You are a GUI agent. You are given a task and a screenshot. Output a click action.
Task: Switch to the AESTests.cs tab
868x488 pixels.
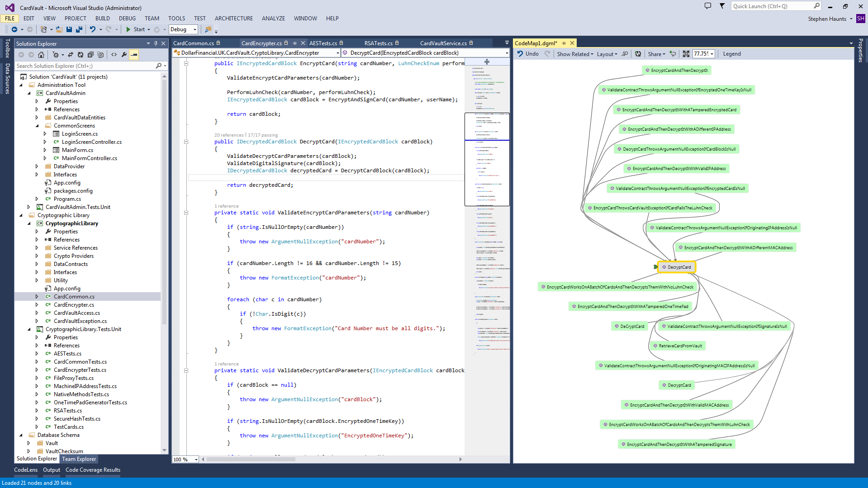(323, 43)
